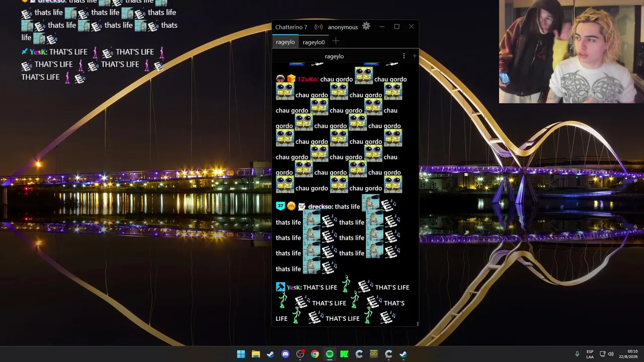Open the split's three-dot menu
The image size is (644, 362).
click(404, 56)
